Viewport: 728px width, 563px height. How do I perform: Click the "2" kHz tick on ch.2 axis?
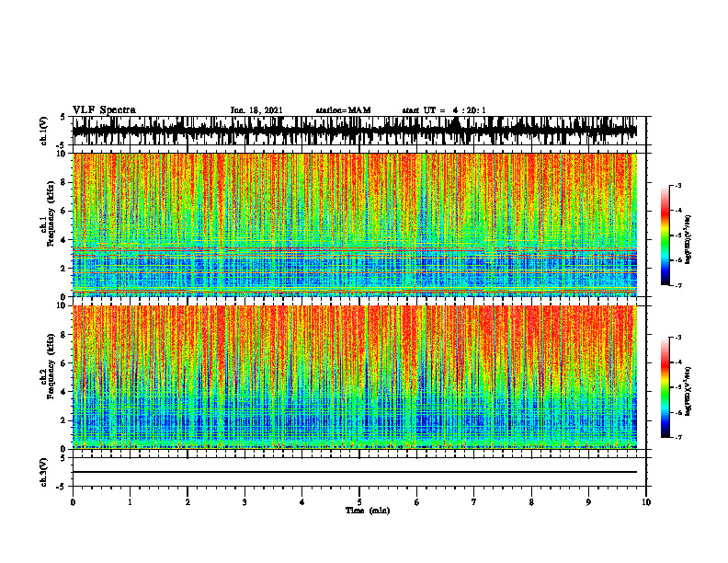(63, 420)
